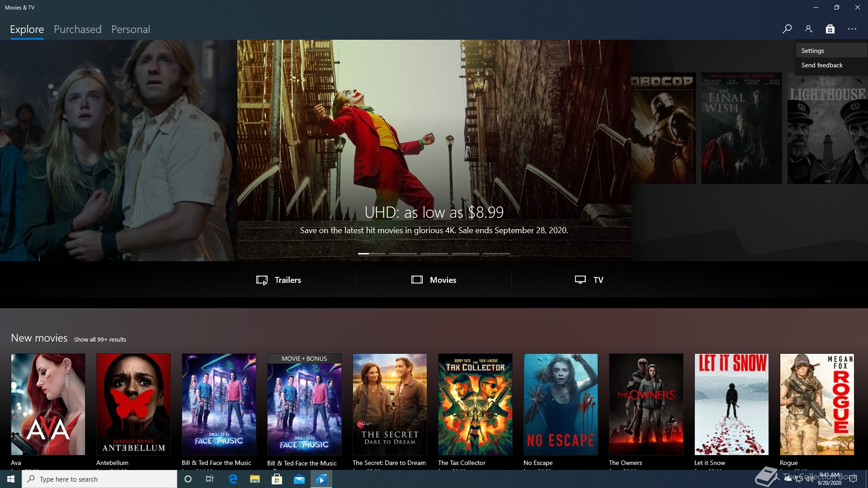
Task: Select the third carousel page indicator
Action: click(x=434, y=253)
